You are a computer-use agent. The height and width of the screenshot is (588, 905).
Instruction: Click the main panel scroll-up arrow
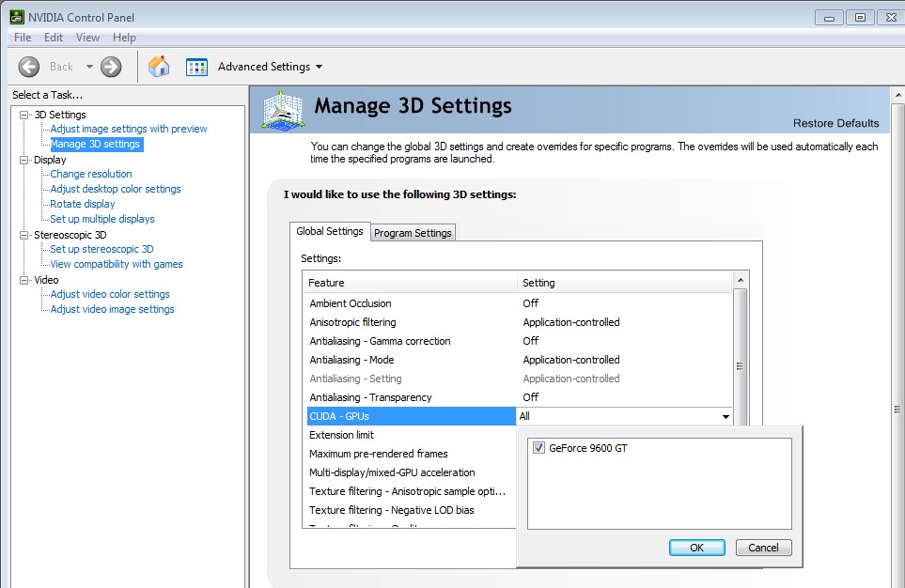(897, 95)
